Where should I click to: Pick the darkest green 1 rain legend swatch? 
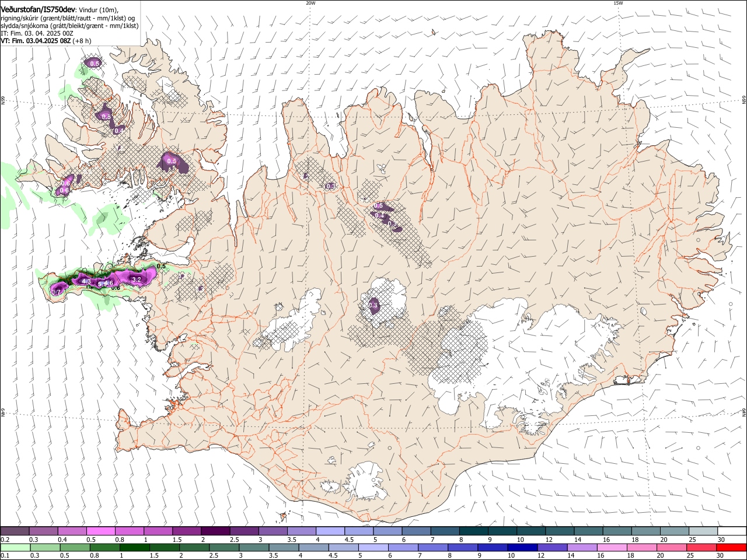[134, 547]
